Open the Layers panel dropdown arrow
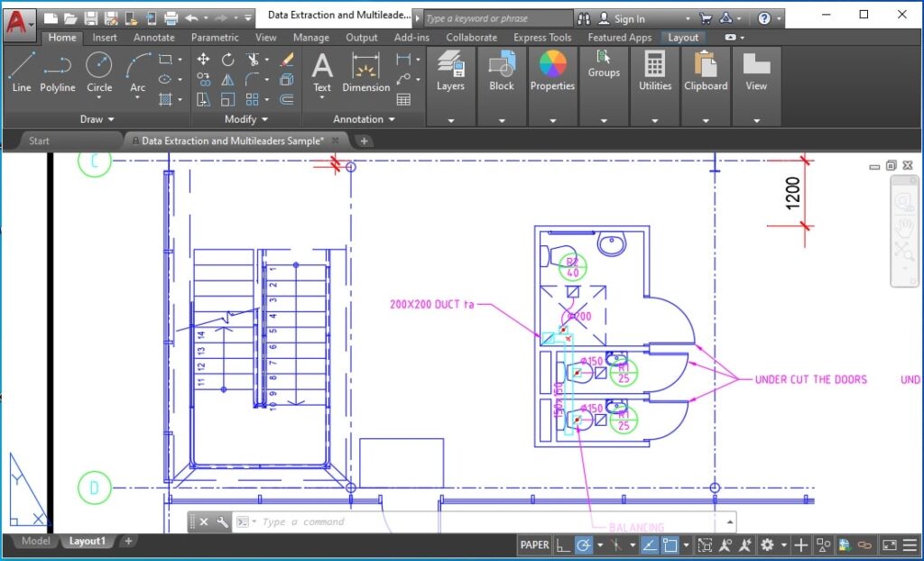The height and width of the screenshot is (561, 924). tap(451, 120)
